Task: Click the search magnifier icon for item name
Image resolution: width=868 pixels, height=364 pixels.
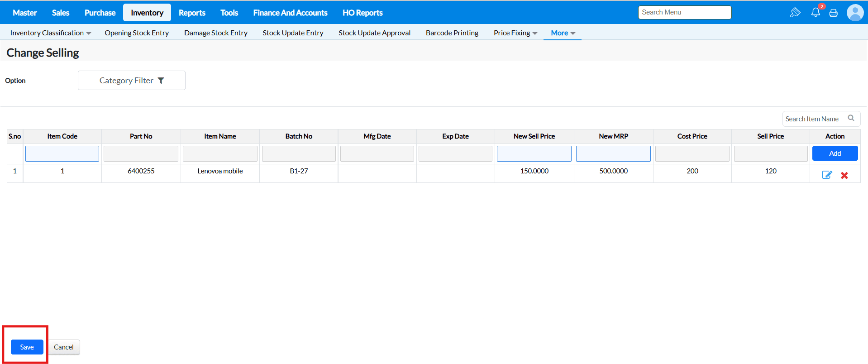Action: coord(851,118)
